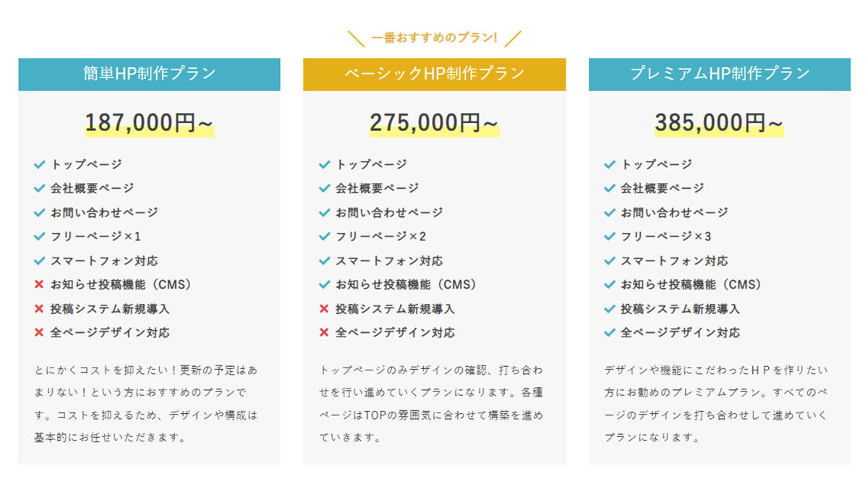Click the red X beside ベーシック plan's 投稿システム新規導入

324,309
